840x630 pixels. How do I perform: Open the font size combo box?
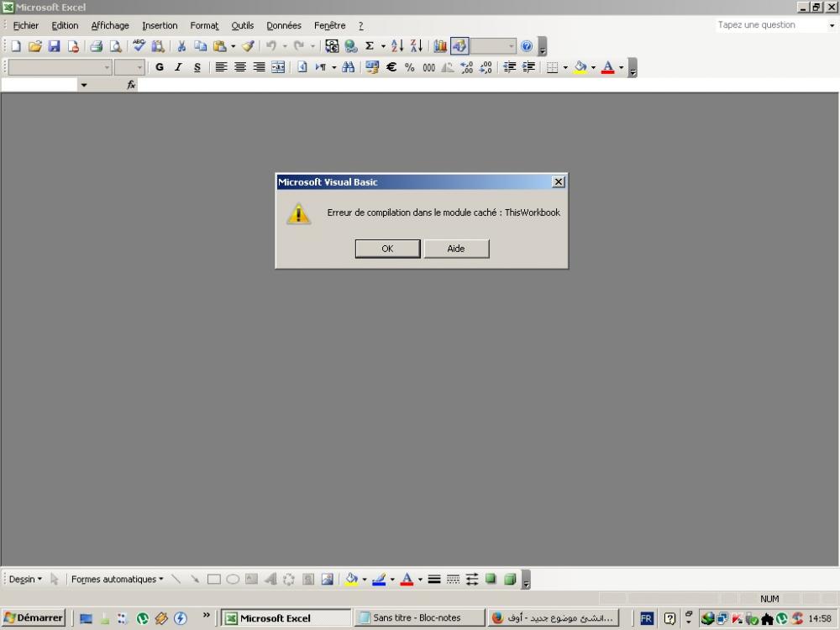pyautogui.click(x=129, y=67)
